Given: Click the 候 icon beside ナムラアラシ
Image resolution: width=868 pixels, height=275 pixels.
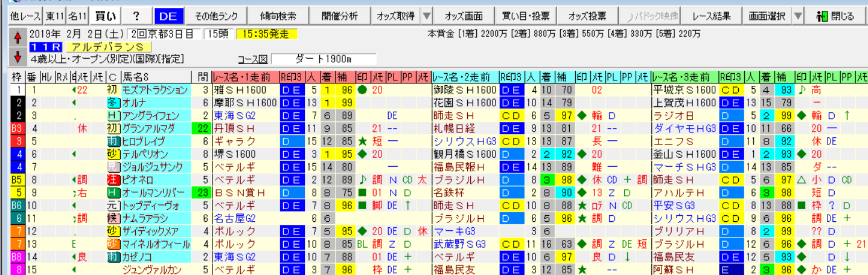Looking at the screenshot, I should pos(113,218).
